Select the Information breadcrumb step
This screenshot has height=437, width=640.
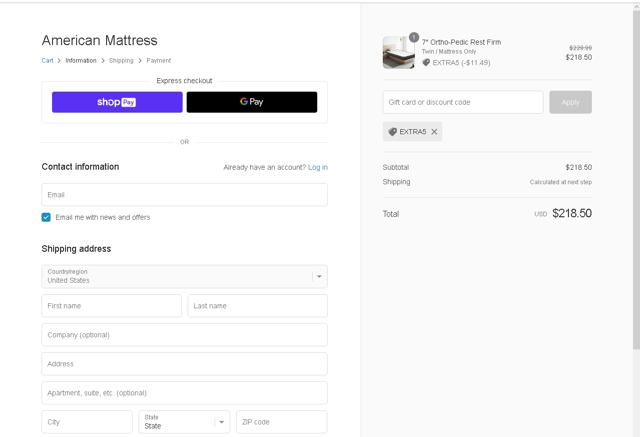tap(81, 60)
